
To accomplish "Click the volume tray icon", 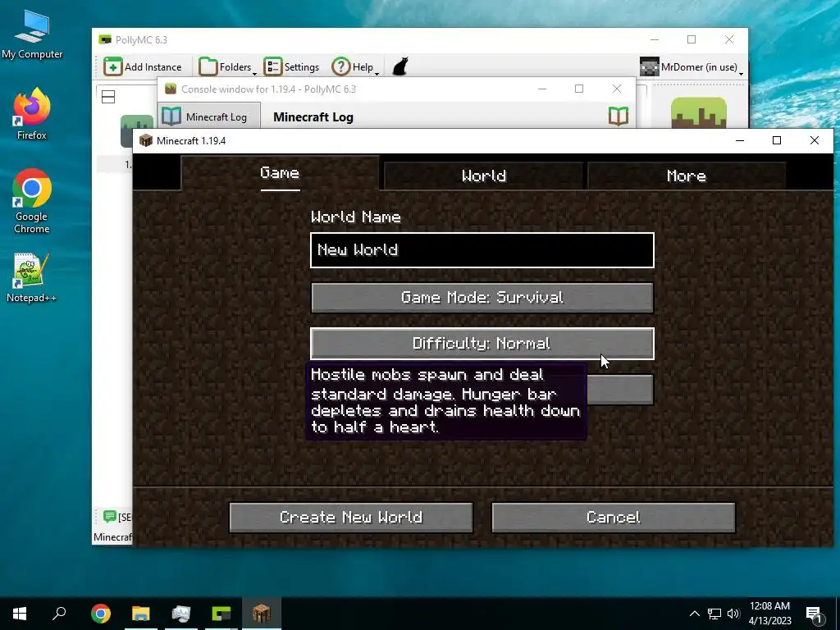I will 733,614.
